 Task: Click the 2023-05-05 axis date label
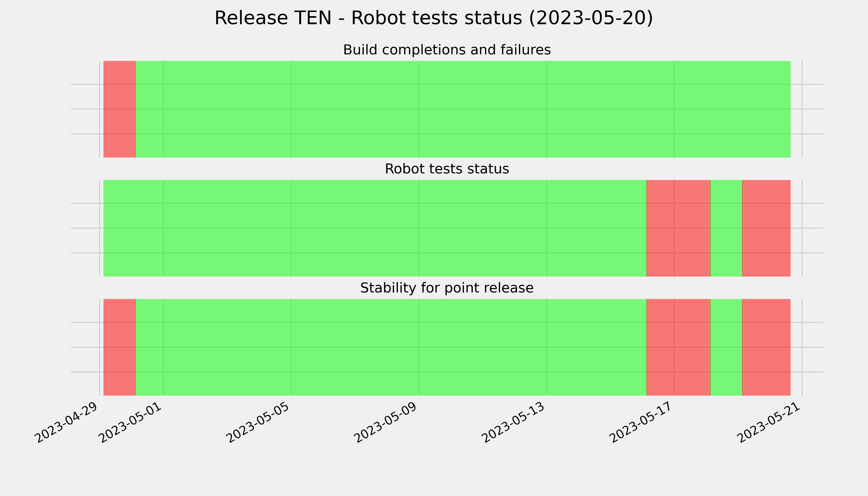click(x=258, y=422)
